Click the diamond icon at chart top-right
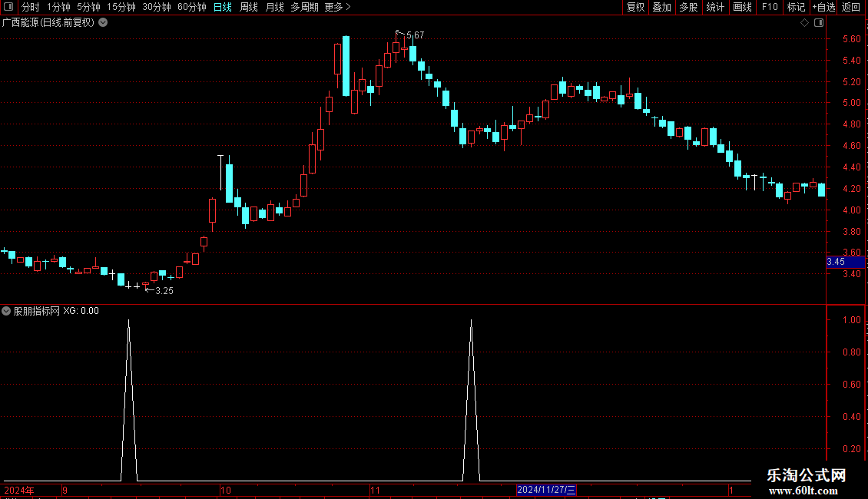The image size is (868, 499). (805, 23)
